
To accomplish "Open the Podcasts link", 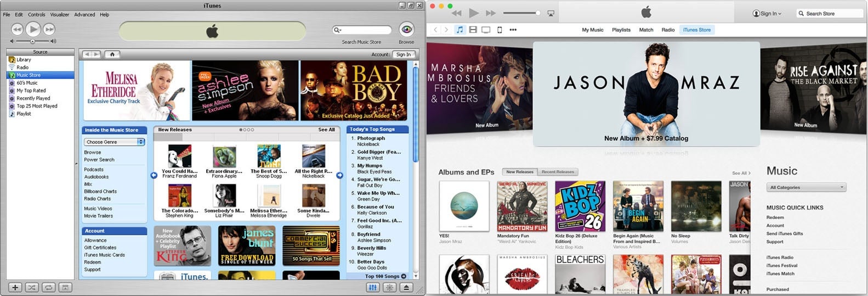I will [94, 170].
